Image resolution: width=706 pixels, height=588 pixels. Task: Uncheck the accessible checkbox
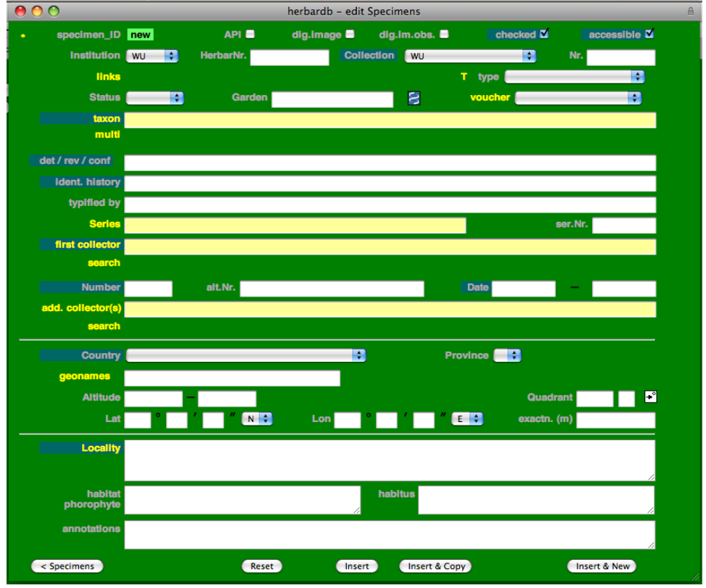649,34
